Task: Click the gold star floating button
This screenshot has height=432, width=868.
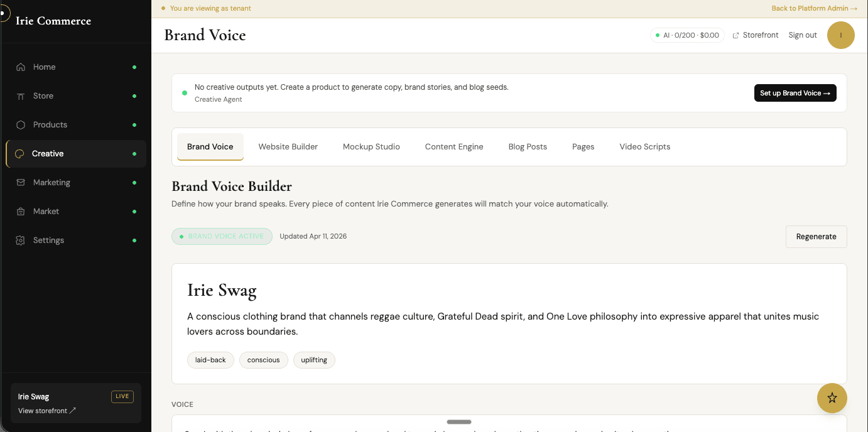Action: point(832,397)
